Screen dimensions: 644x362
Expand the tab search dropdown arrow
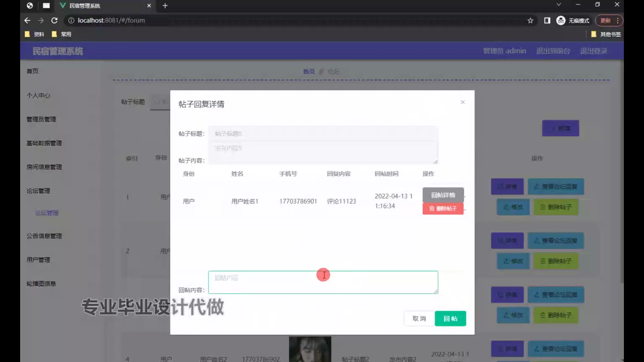click(558, 5)
